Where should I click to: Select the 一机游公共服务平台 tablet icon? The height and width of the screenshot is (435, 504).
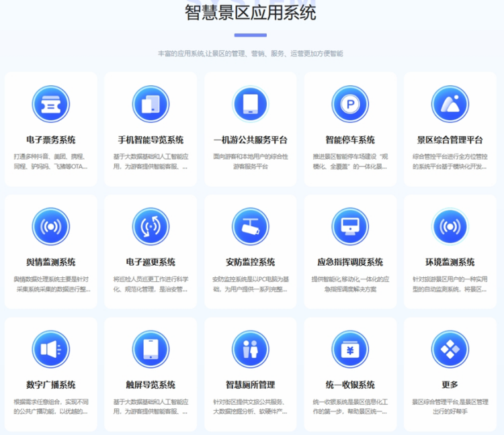(x=251, y=105)
